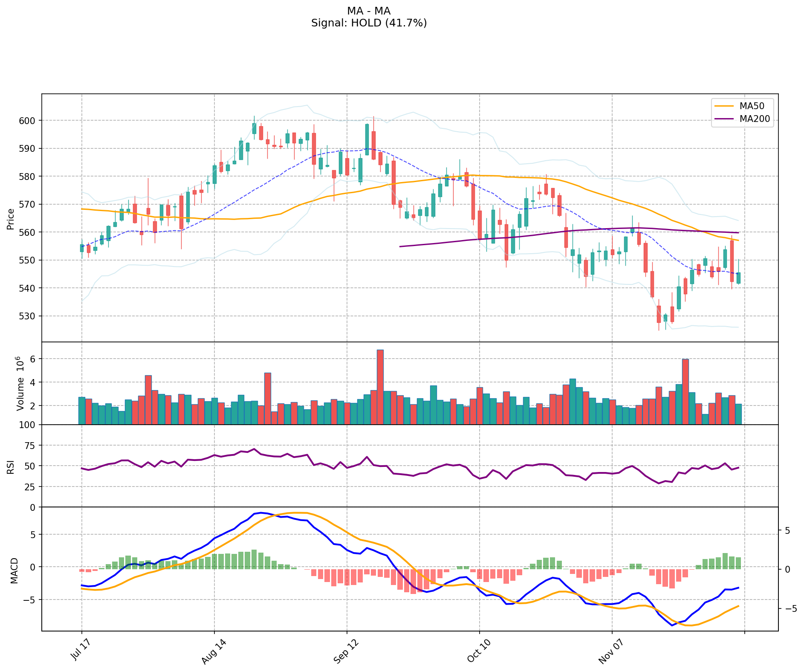Viewport: 804px width, 672px height.
Task: Click the Price axis label
Action: coord(11,219)
